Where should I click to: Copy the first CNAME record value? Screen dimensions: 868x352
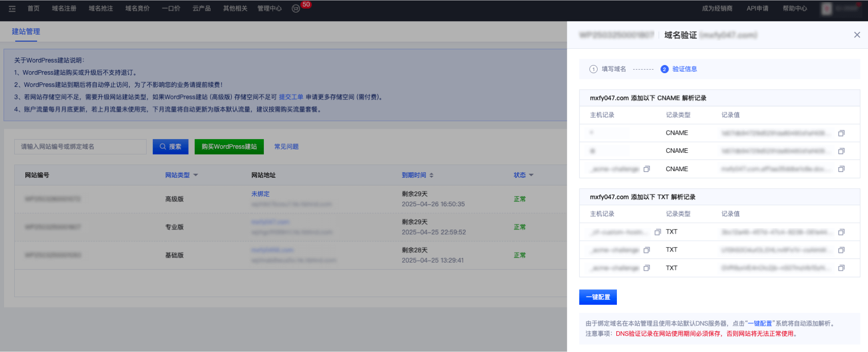tap(841, 133)
